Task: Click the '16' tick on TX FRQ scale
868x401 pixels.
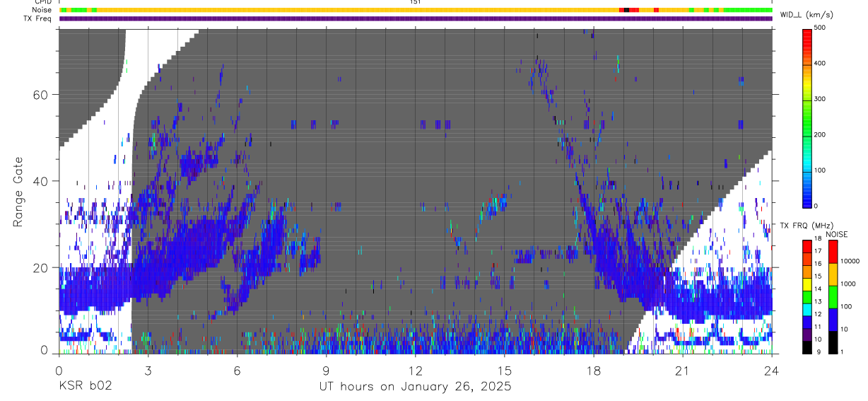Action: point(817,264)
